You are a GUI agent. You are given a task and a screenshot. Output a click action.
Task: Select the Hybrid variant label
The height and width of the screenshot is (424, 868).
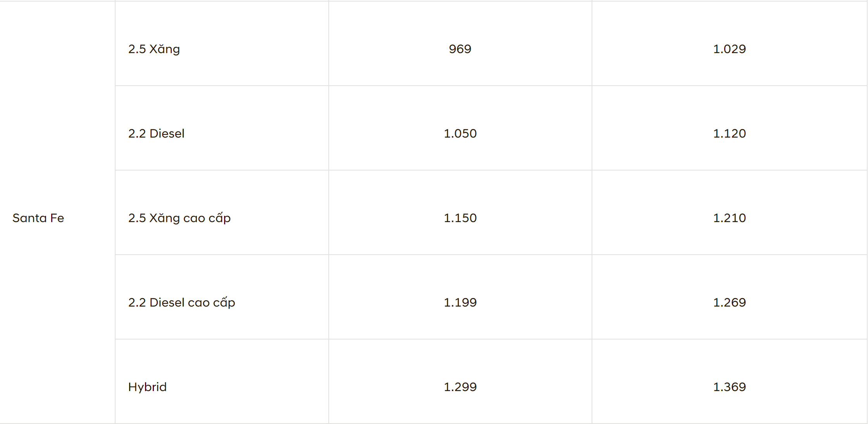[x=147, y=387]
